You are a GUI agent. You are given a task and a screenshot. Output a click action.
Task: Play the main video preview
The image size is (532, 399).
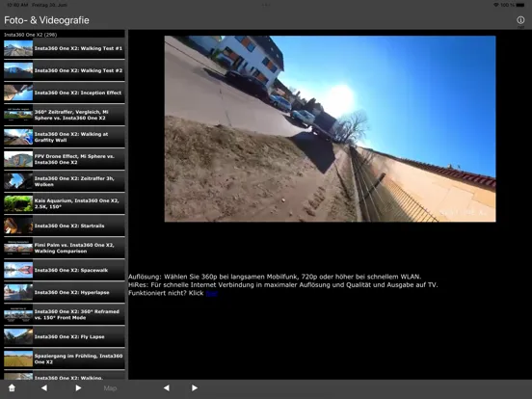click(330, 129)
